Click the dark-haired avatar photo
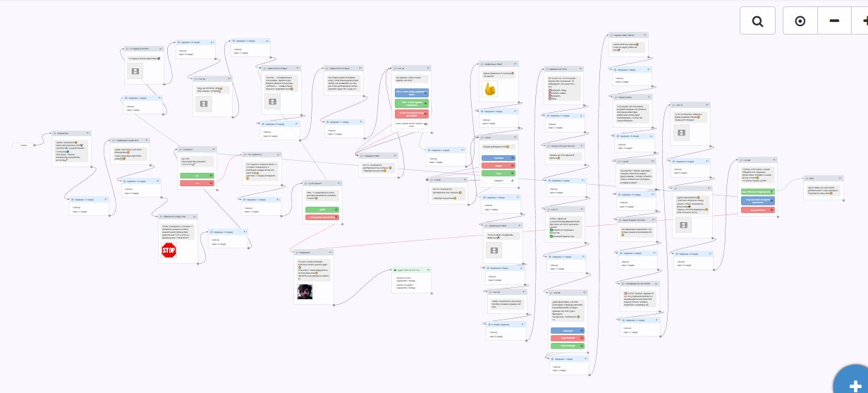The image size is (868, 393). point(304,291)
